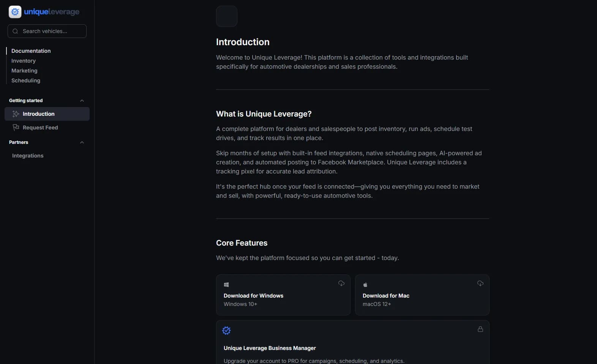Viewport: 597px width, 364px height.
Task: Open the Request Feed page
Action: pos(47,128)
